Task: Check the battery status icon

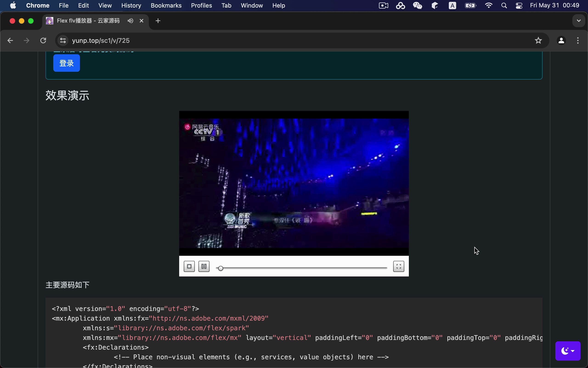Action: pos(470,5)
